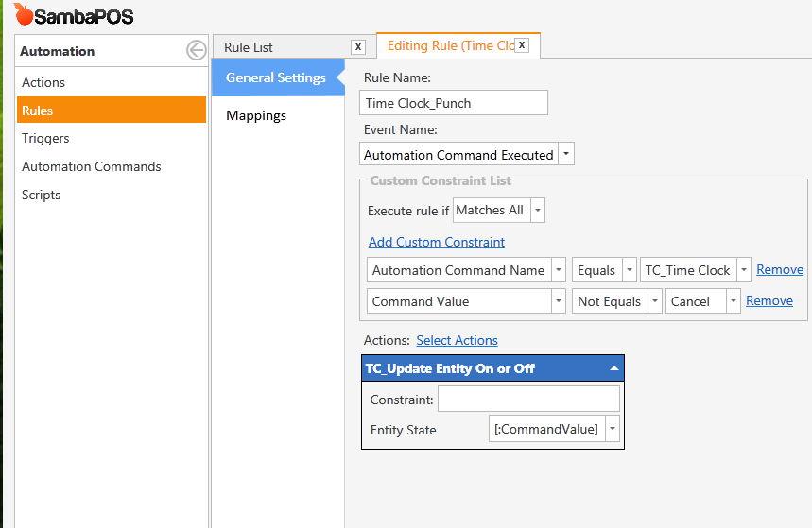The width and height of the screenshot is (812, 528).
Task: Open the Not Equals operator dropdown
Action: coord(653,301)
